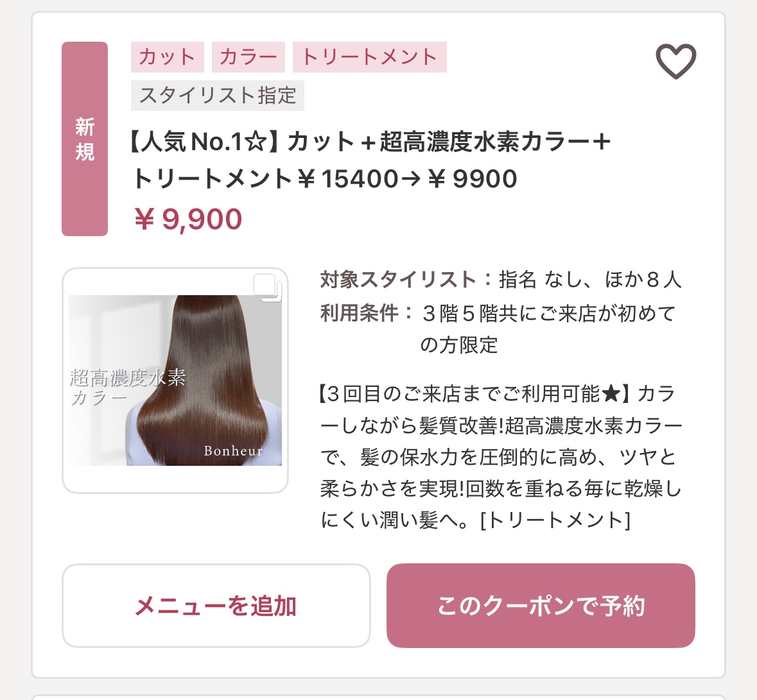Click the star icon in the coupon title
The image size is (757, 700).
pos(256,142)
